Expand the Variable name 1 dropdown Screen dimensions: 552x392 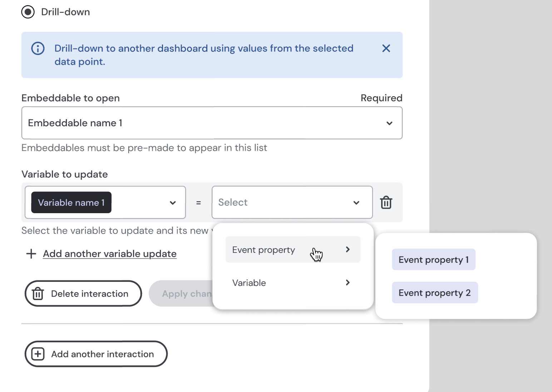click(173, 203)
